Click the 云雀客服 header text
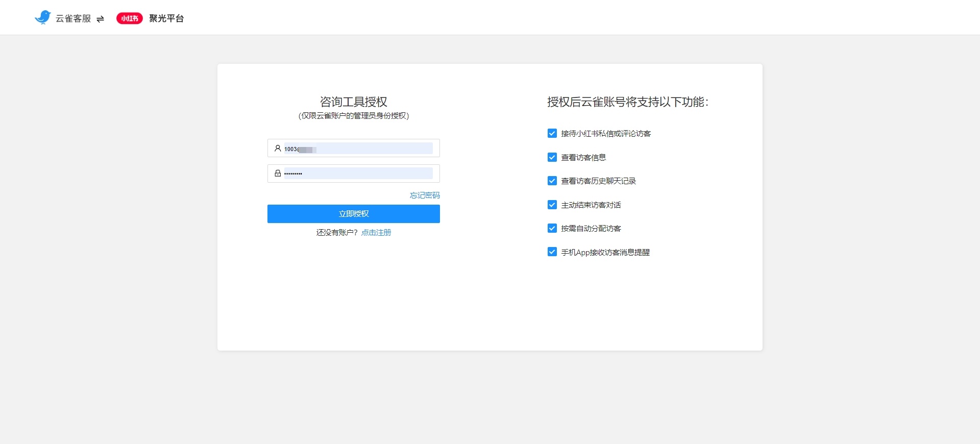Image resolution: width=980 pixels, height=444 pixels. click(73, 18)
